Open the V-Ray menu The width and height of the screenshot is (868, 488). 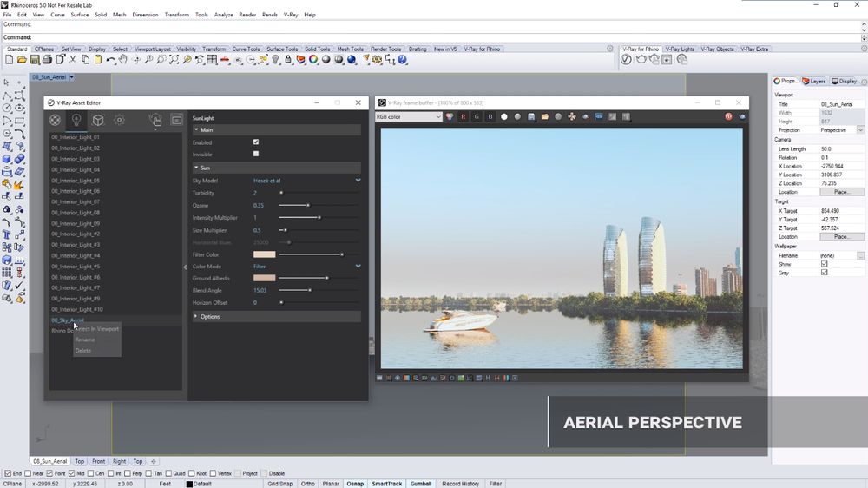(x=291, y=15)
